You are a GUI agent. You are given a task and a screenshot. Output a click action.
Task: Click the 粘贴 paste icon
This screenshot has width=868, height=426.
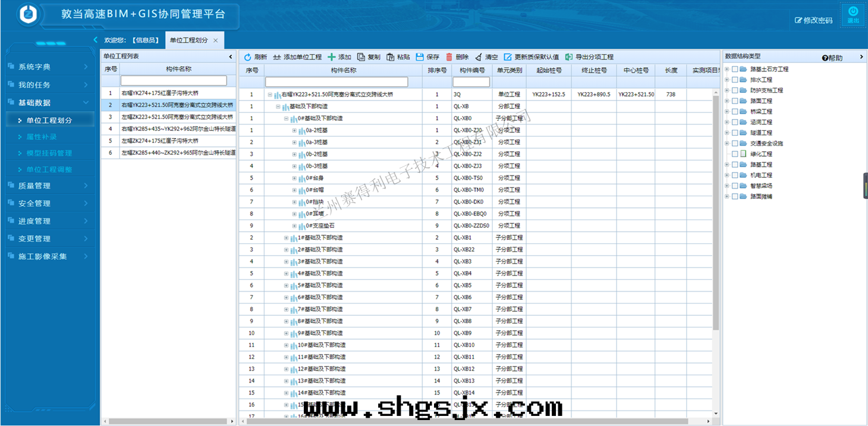pos(391,57)
